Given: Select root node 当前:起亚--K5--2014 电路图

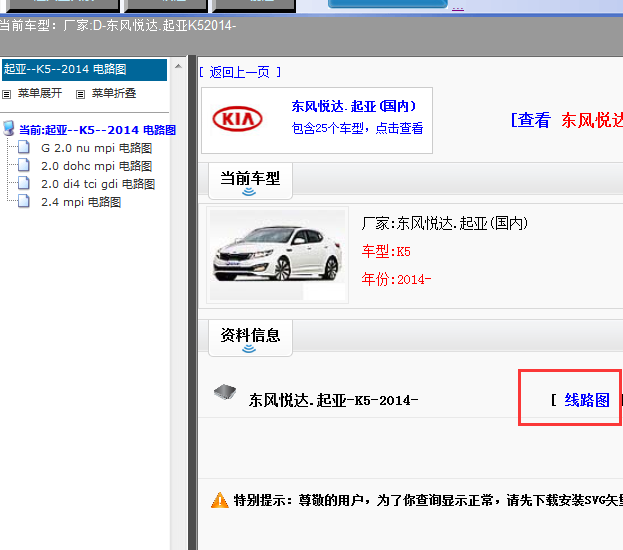Looking at the screenshot, I should point(97,130).
